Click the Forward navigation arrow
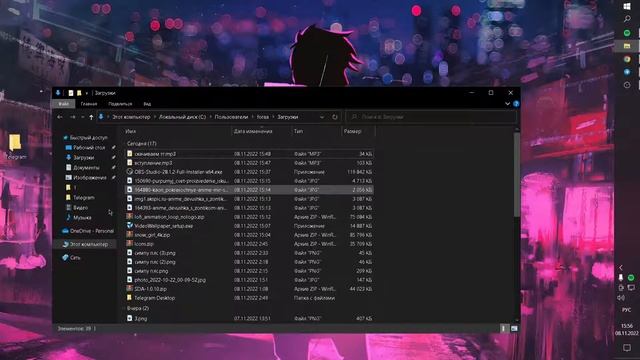The image size is (640, 360). coord(73,117)
